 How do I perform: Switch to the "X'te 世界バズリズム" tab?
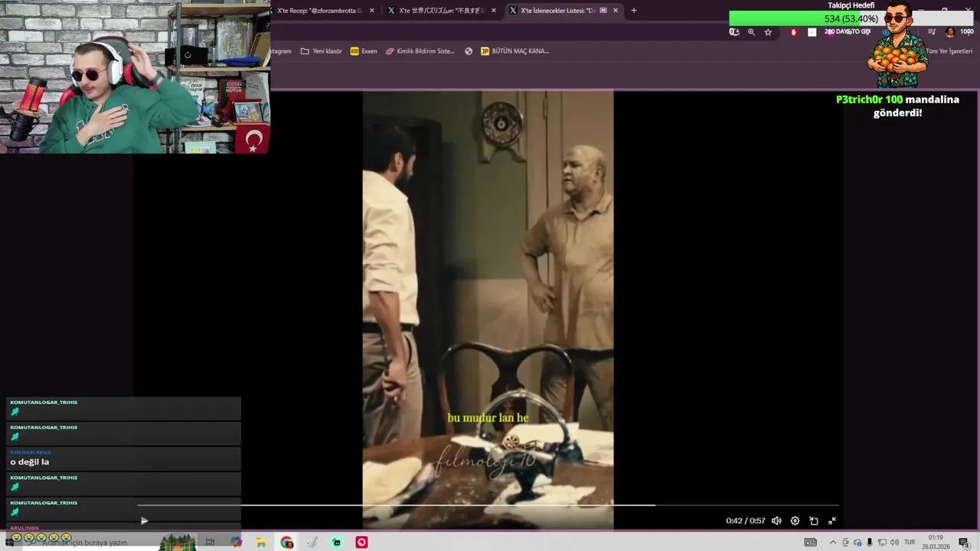(x=440, y=11)
